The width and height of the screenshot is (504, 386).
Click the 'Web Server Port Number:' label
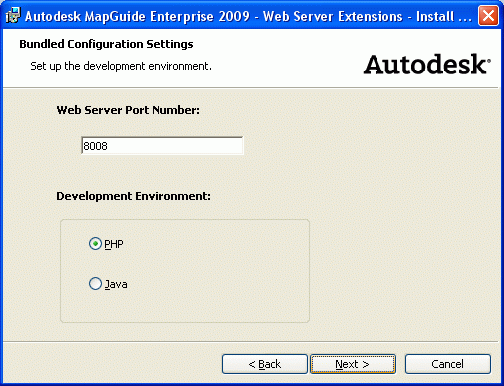(x=128, y=110)
